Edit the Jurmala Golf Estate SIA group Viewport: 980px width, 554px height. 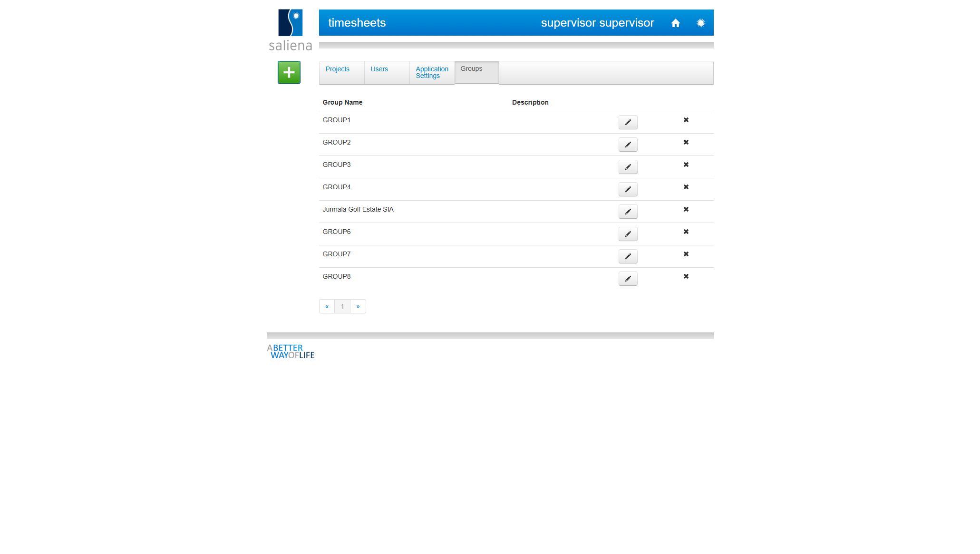point(628,211)
